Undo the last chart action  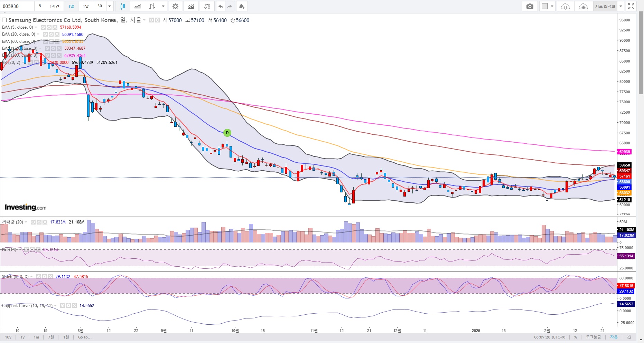tap(221, 6)
